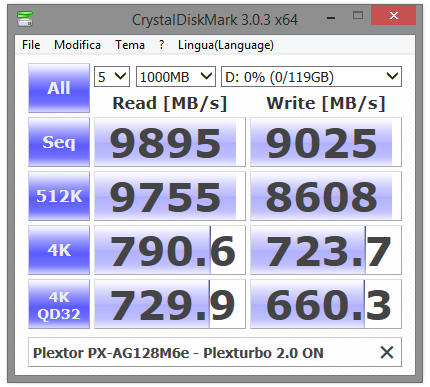
Task: Run the 4K QD32 test
Action: pyautogui.click(x=59, y=304)
